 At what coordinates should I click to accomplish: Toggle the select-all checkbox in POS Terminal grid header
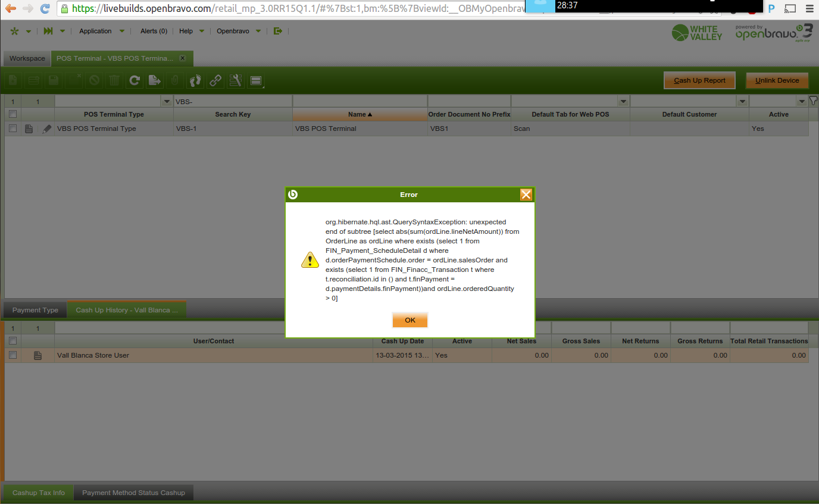click(12, 114)
